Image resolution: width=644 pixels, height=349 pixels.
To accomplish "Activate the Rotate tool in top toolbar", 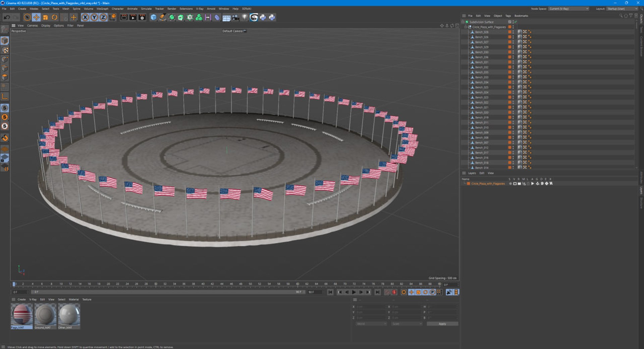I will 54,17.
